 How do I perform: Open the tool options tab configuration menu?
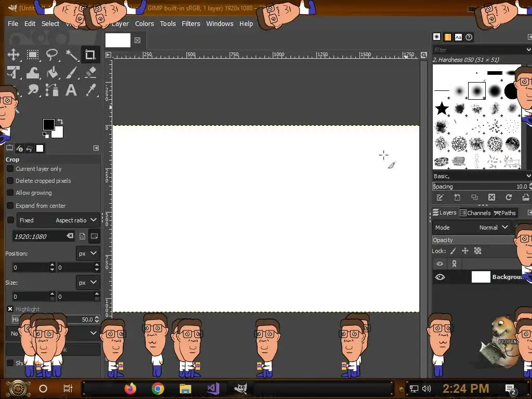(x=96, y=148)
